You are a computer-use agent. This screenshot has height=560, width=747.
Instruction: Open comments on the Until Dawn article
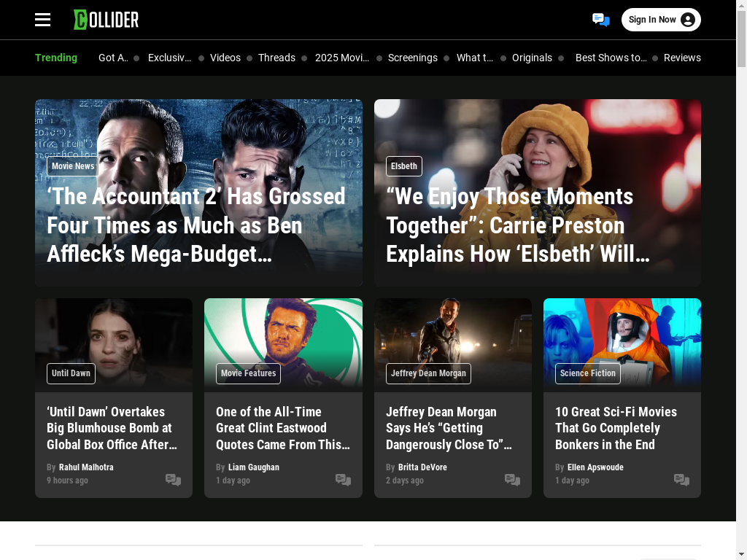pyautogui.click(x=173, y=480)
